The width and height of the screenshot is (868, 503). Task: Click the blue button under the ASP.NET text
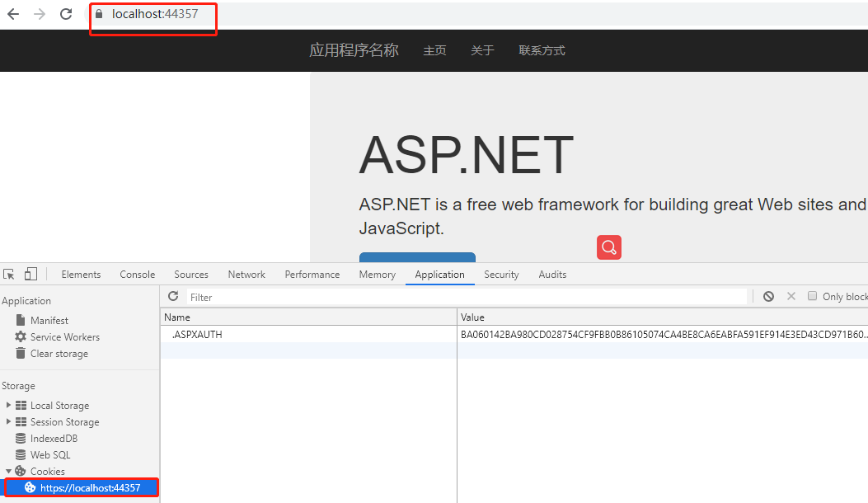click(x=417, y=257)
